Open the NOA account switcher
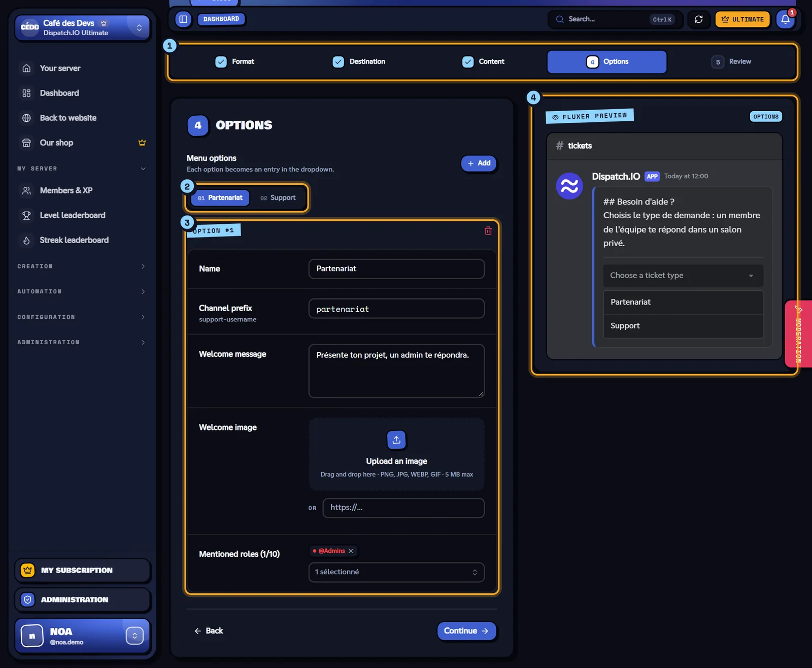 [x=134, y=636]
